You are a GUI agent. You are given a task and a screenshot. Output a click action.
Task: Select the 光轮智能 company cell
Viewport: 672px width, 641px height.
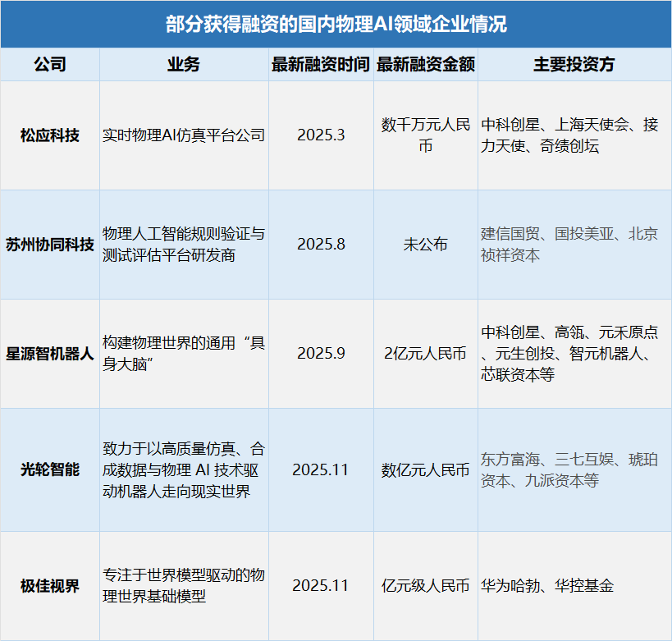(x=50, y=469)
